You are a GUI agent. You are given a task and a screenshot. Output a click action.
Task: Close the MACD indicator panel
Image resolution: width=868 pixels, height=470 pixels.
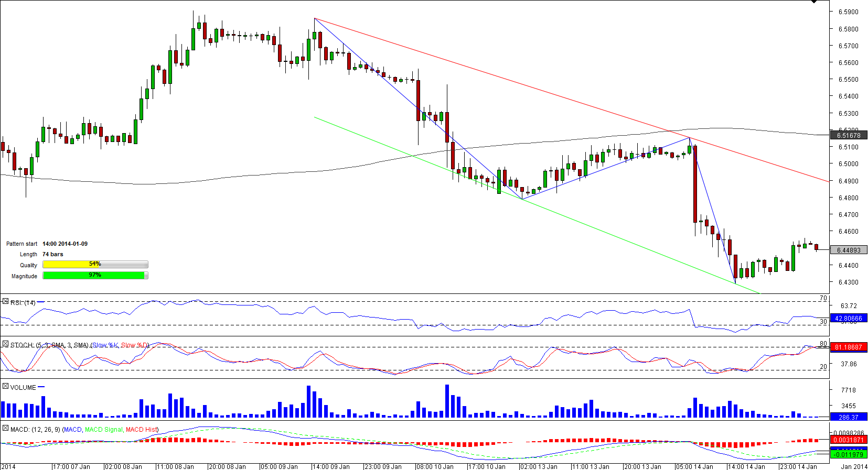pos(5,429)
